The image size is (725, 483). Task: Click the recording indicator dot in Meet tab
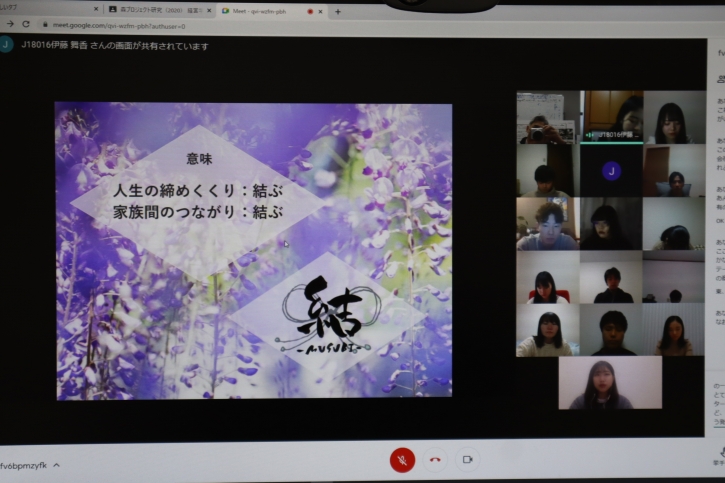[310, 12]
